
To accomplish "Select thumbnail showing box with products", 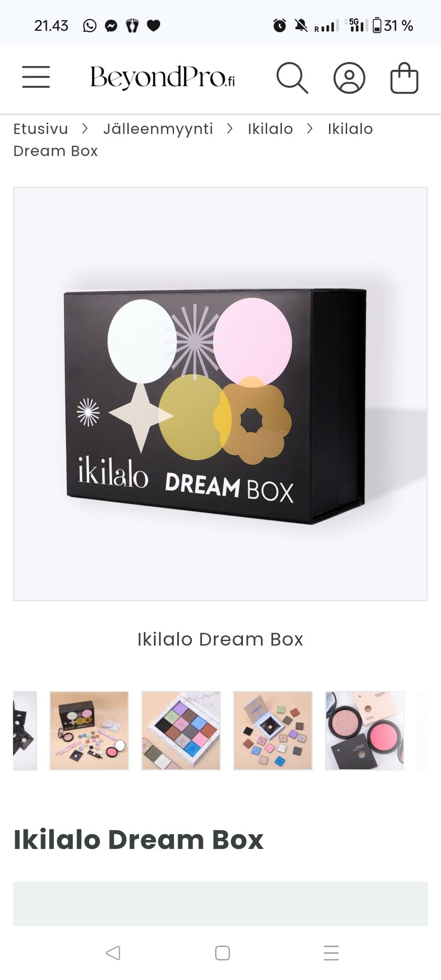I will point(89,731).
